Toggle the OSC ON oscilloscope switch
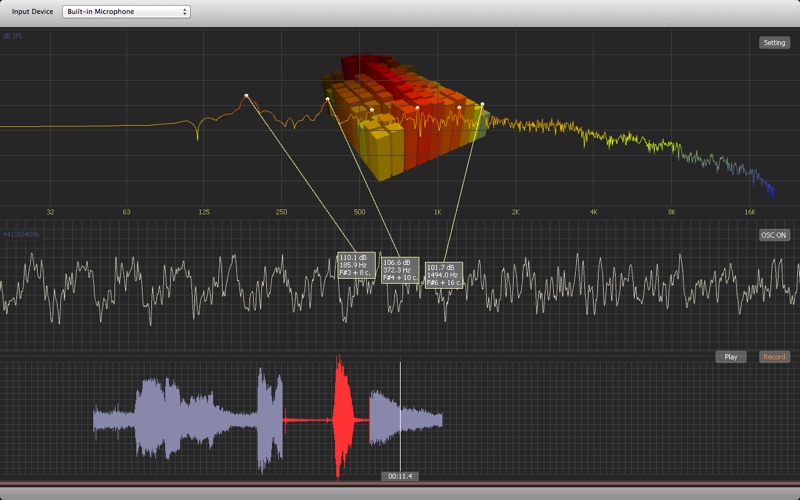This screenshot has height=500, width=800. click(x=774, y=236)
